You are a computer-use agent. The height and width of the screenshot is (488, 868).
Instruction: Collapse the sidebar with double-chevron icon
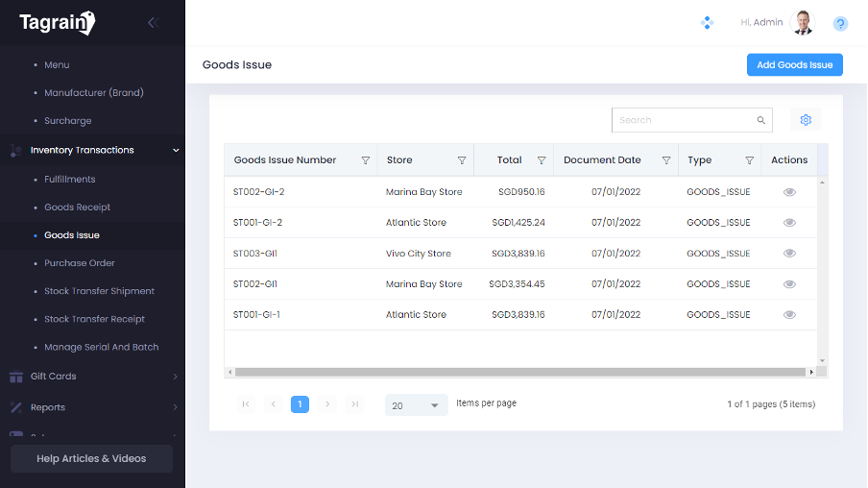tap(153, 23)
